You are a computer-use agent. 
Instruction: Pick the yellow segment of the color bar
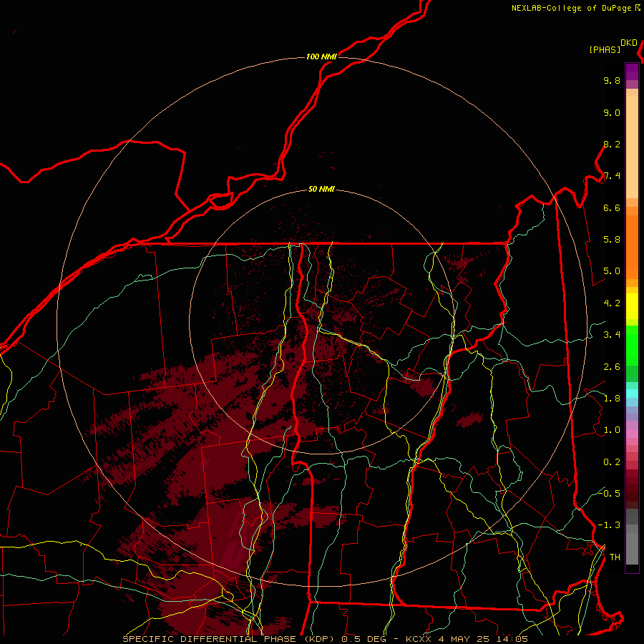(632, 306)
